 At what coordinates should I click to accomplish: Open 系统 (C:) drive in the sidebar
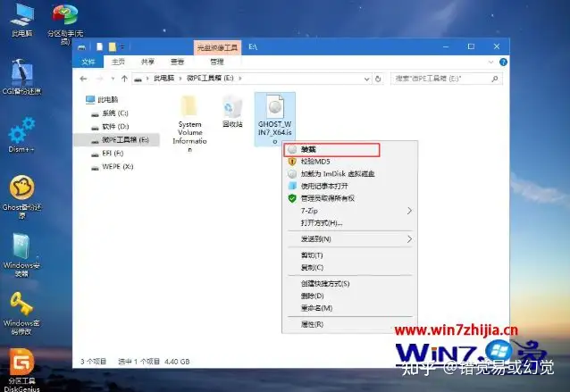point(110,113)
